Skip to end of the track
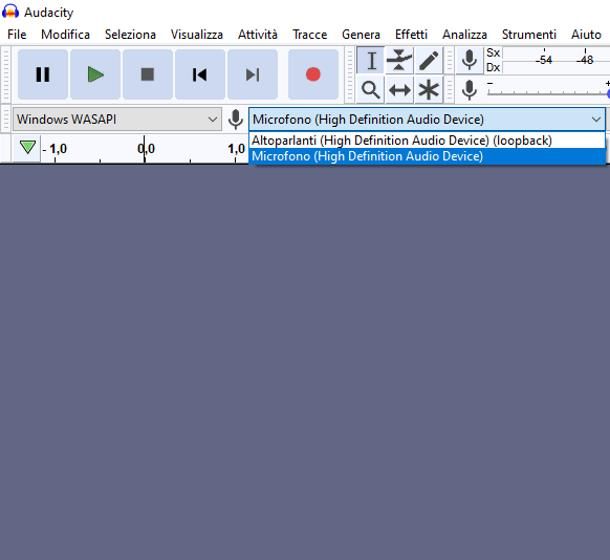Viewport: 610px width, 560px height. [252, 74]
